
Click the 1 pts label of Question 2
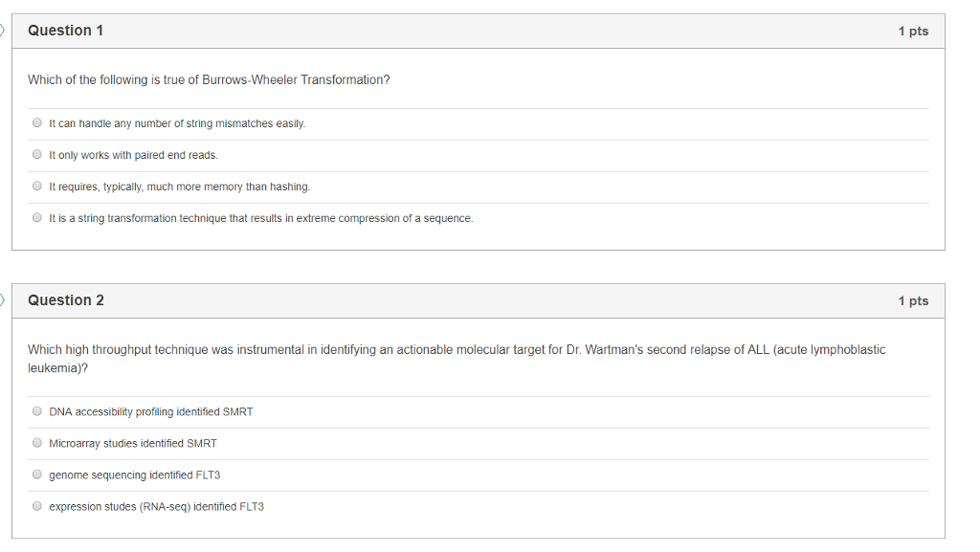pyautogui.click(x=913, y=301)
